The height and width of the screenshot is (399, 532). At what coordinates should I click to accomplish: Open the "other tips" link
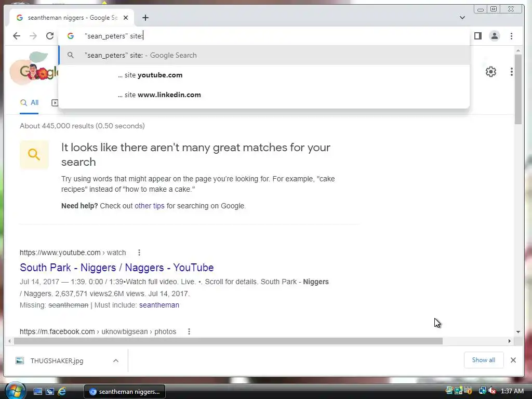point(149,206)
